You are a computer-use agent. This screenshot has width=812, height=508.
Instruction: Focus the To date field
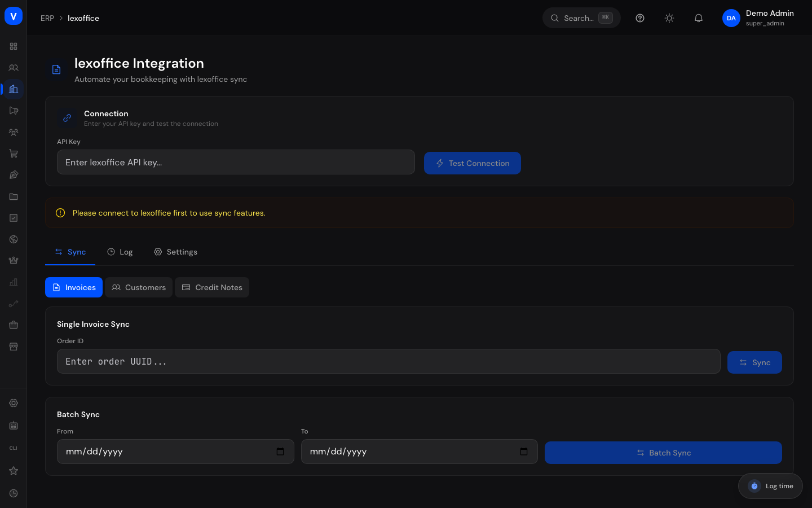click(419, 452)
